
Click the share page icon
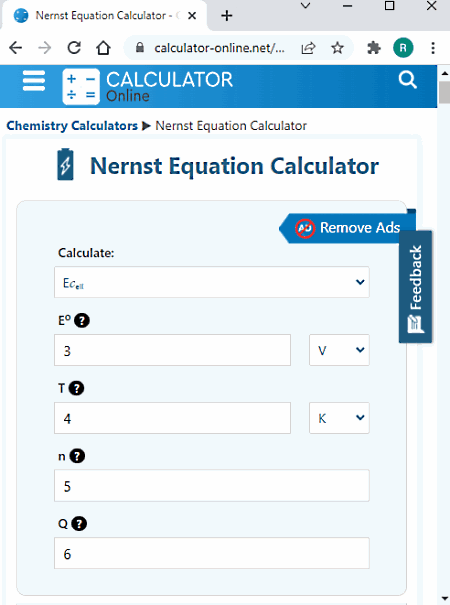pos(308,48)
